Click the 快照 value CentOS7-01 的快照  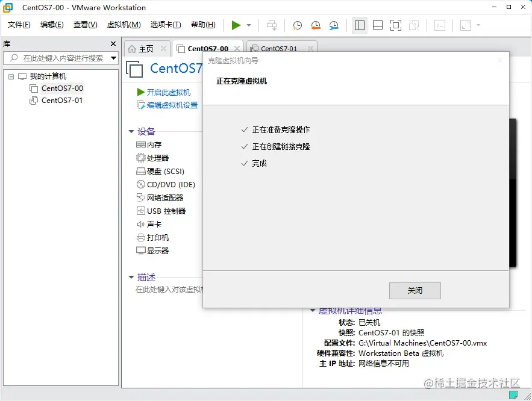(x=391, y=332)
